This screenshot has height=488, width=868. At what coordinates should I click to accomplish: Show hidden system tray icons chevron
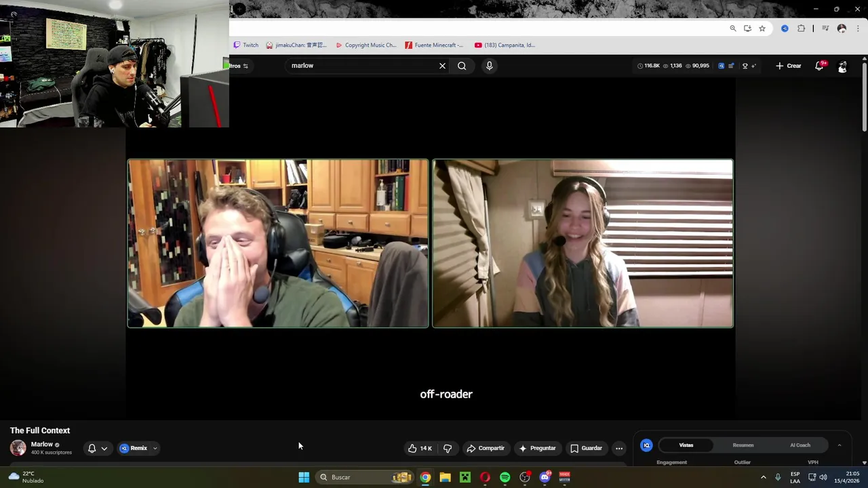pyautogui.click(x=763, y=477)
